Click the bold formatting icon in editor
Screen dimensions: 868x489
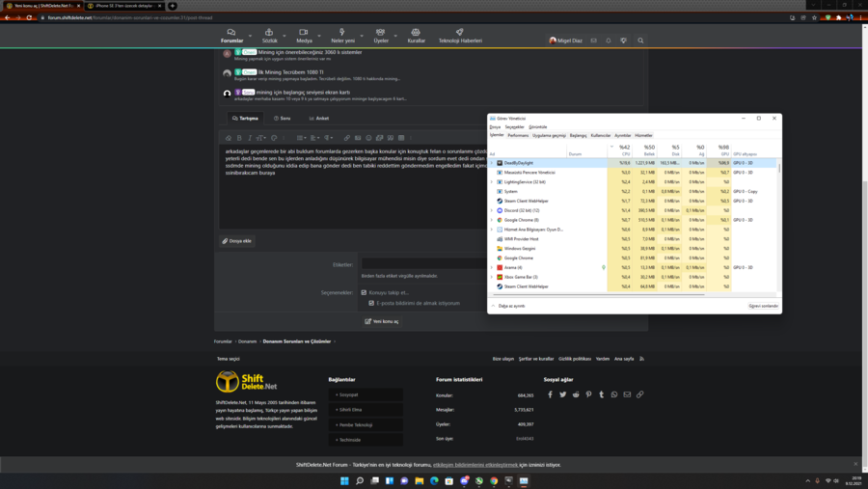239,138
